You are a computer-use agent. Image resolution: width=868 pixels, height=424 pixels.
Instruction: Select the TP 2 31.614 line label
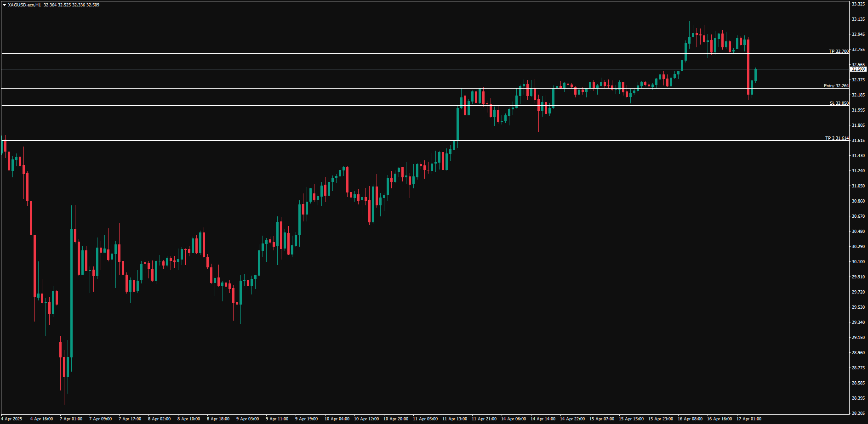837,138
